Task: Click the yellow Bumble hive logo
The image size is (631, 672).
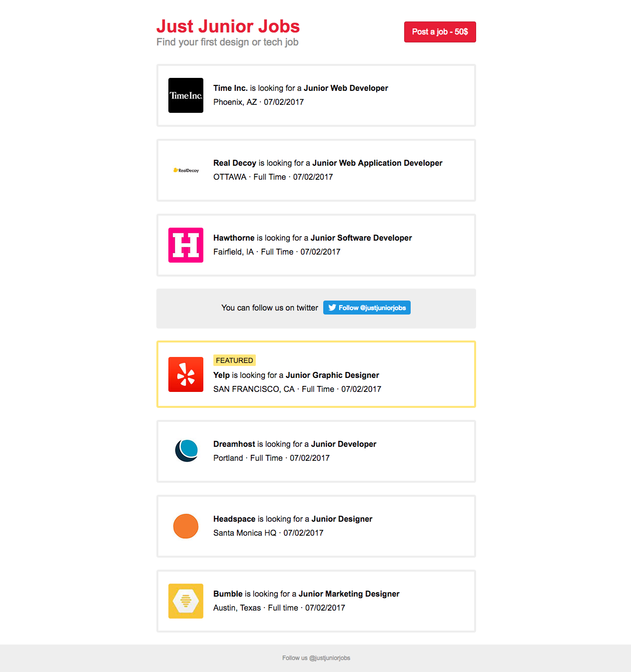Action: [x=186, y=601]
